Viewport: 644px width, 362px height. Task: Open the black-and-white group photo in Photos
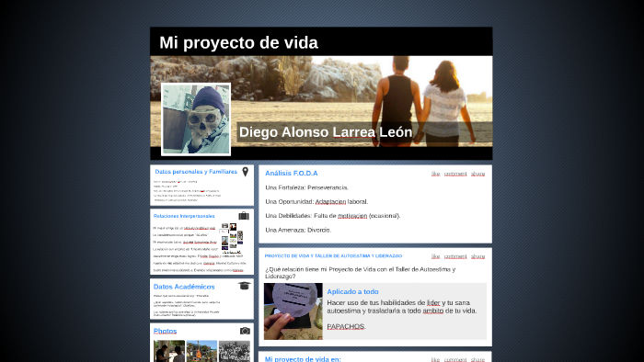(x=234, y=351)
